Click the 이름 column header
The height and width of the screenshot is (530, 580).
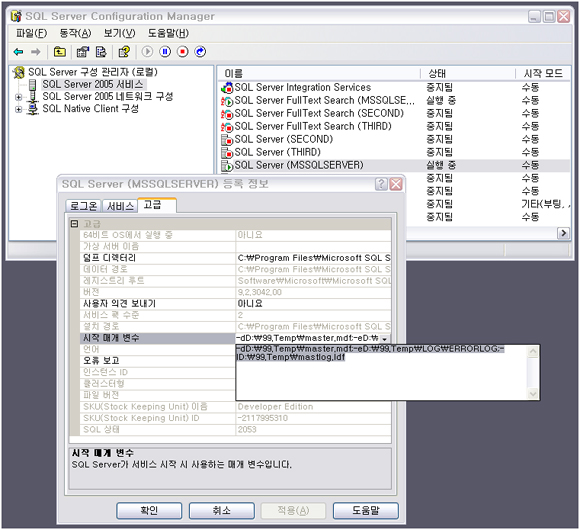click(318, 74)
